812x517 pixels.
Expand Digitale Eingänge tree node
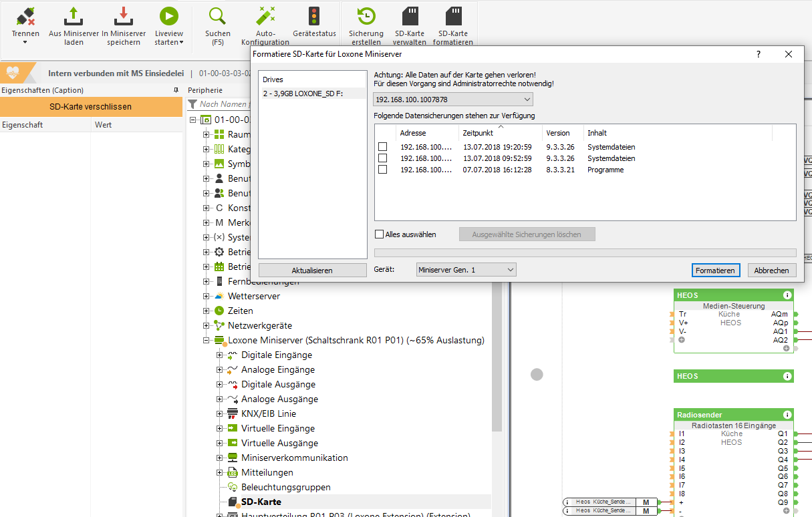(220, 355)
